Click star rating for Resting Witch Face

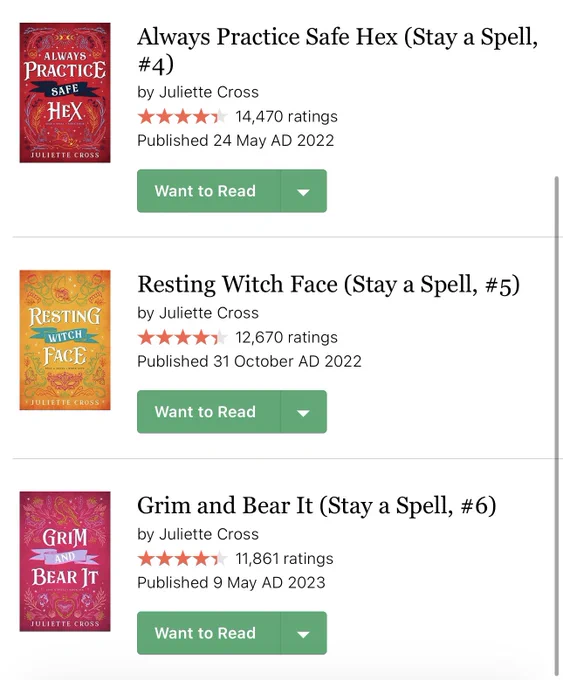click(182, 337)
